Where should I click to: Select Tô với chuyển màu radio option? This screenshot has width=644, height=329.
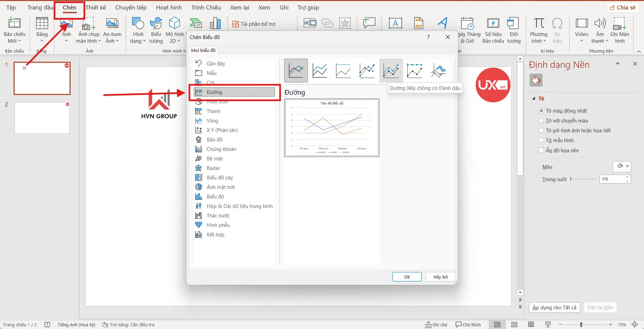coord(541,121)
